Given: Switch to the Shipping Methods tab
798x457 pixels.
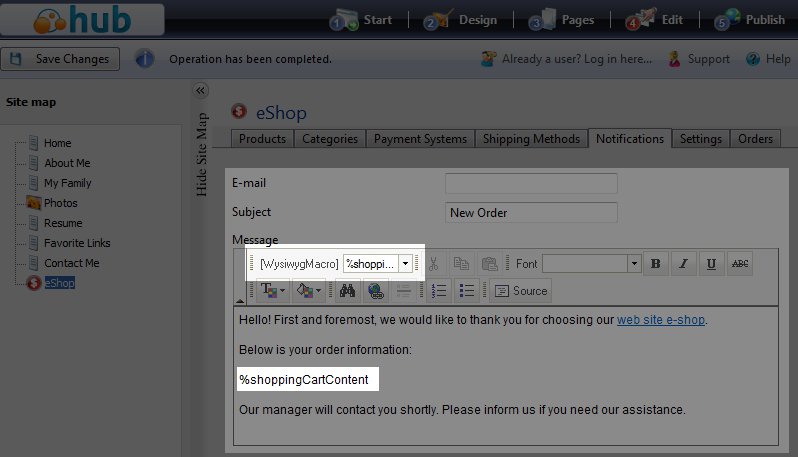Looking at the screenshot, I should [x=531, y=139].
